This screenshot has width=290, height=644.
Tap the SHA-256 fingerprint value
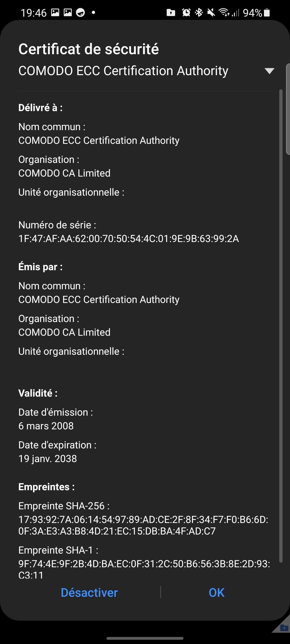(x=143, y=525)
